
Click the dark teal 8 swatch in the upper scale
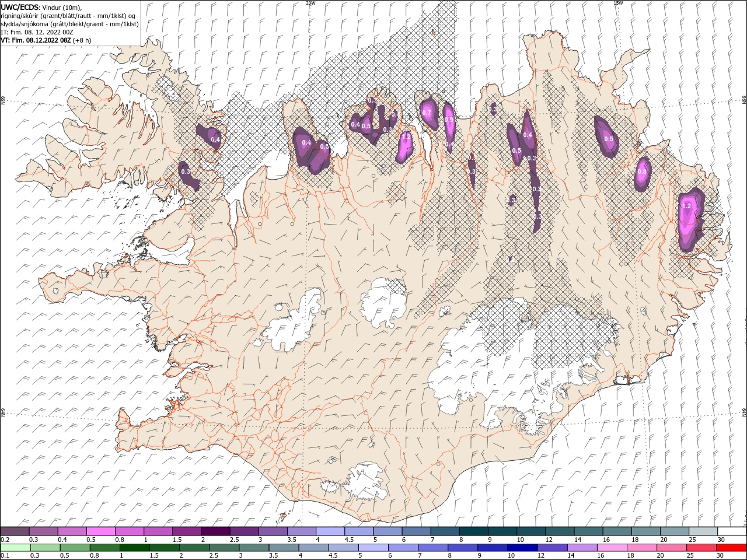(x=473, y=531)
